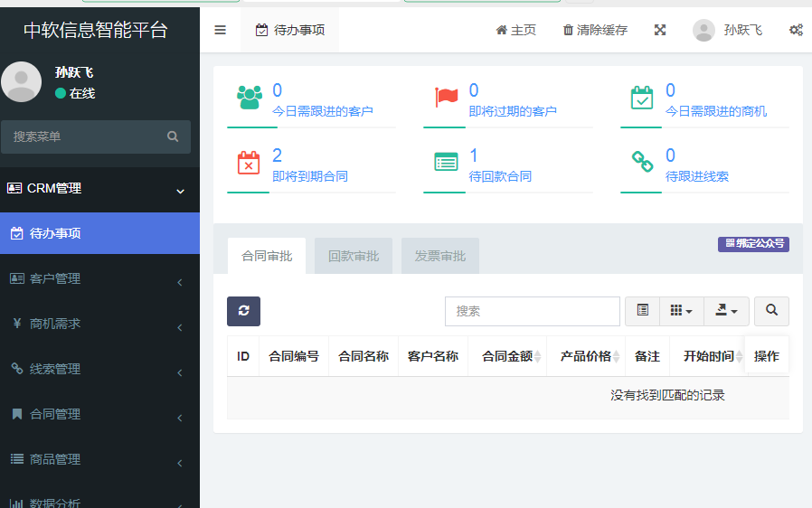Click the table search magnifier button
Viewport: 812px width, 508px height.
click(771, 311)
